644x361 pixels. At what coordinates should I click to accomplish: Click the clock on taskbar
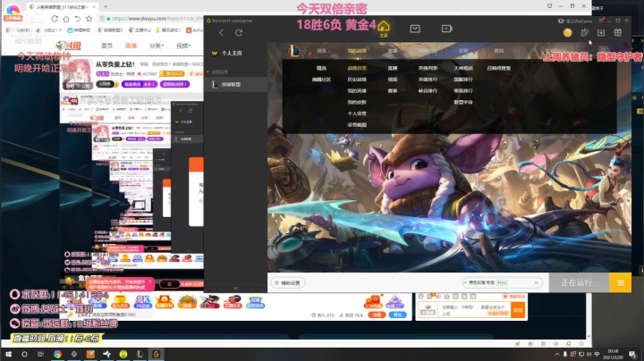tap(613, 354)
